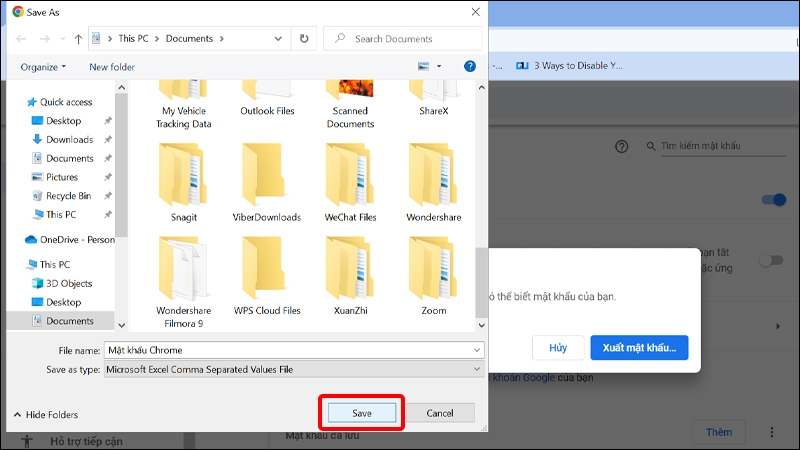Open the Outlook Files folder
Viewport: 800px width, 450px height.
pyautogui.click(x=267, y=99)
